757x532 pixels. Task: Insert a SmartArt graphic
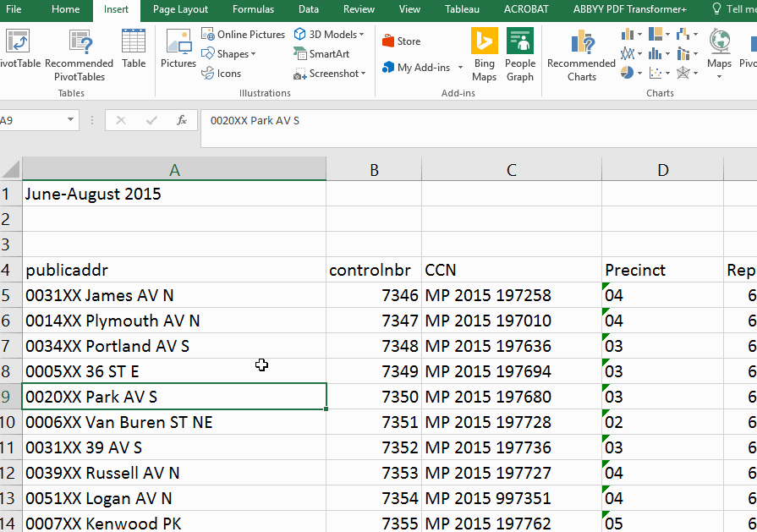[x=321, y=53]
